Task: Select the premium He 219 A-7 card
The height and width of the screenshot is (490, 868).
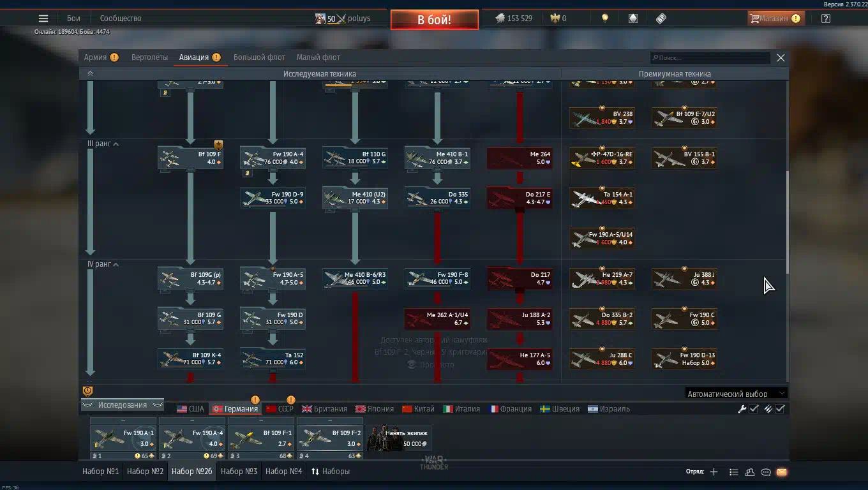Action: (602, 279)
